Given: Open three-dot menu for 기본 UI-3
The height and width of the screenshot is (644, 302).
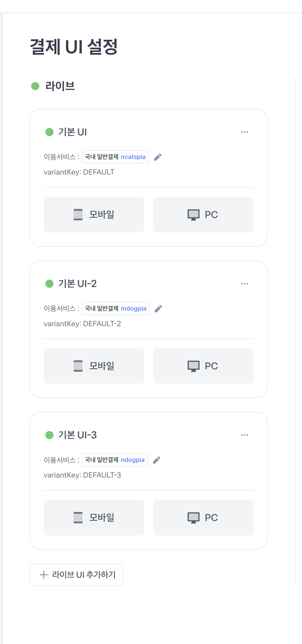Looking at the screenshot, I should [x=245, y=435].
